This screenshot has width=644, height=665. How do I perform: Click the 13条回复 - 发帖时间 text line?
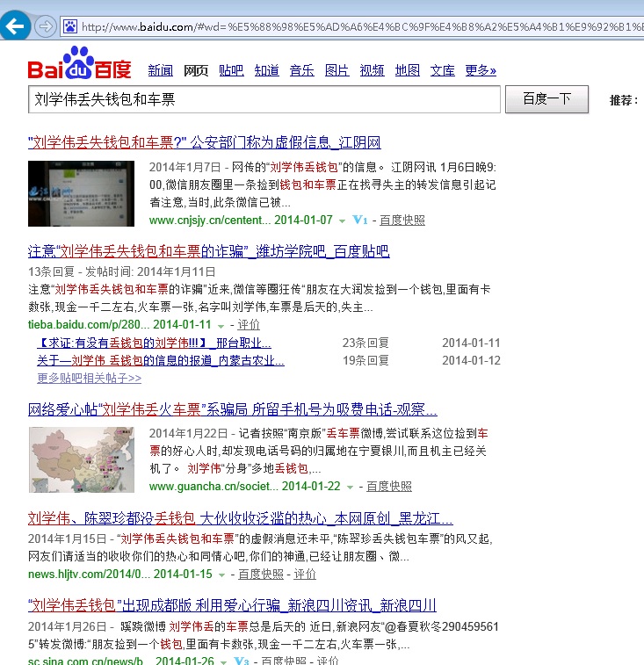(122, 271)
